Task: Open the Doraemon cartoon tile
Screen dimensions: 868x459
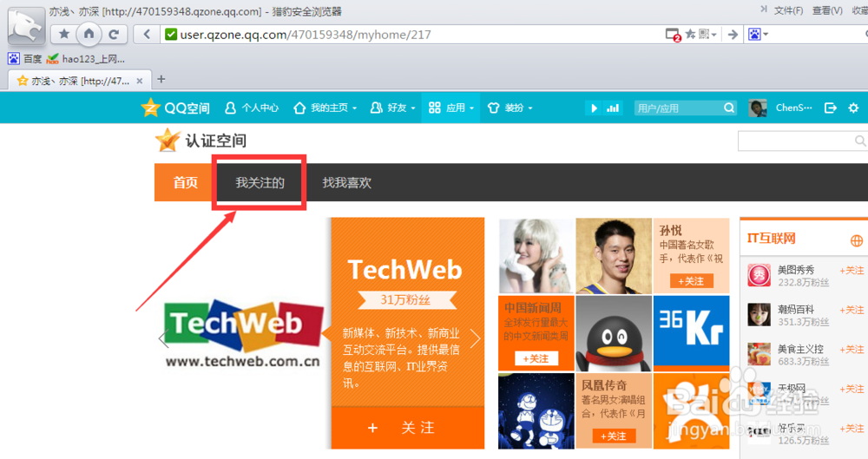Action: tap(536, 410)
